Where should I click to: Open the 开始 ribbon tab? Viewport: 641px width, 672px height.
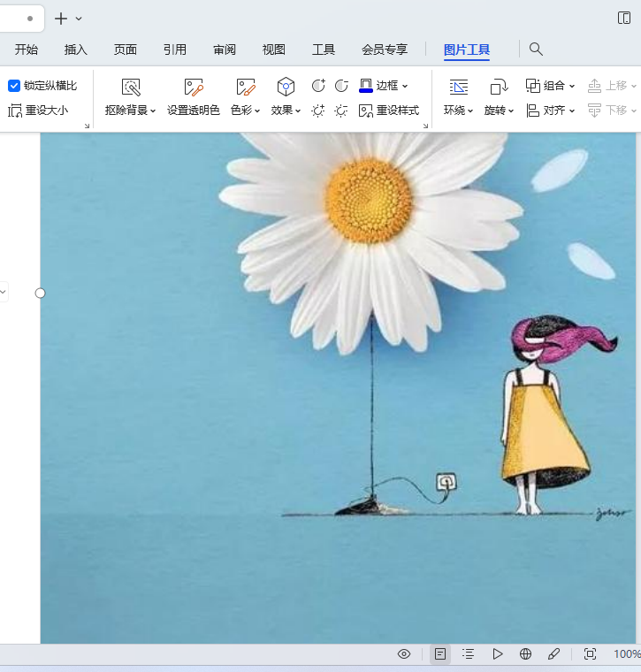click(27, 50)
